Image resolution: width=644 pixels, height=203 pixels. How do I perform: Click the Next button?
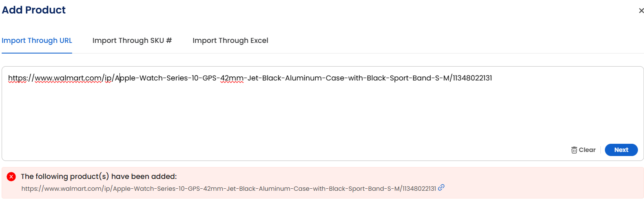[x=621, y=150]
